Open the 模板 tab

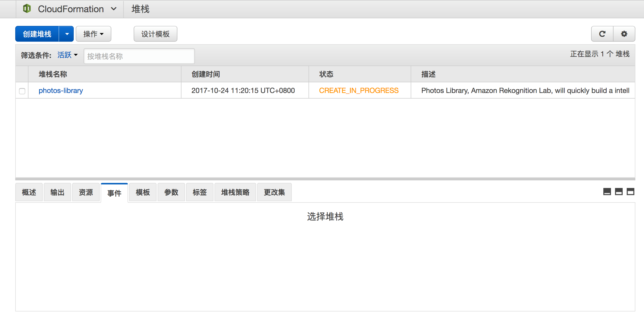click(143, 192)
